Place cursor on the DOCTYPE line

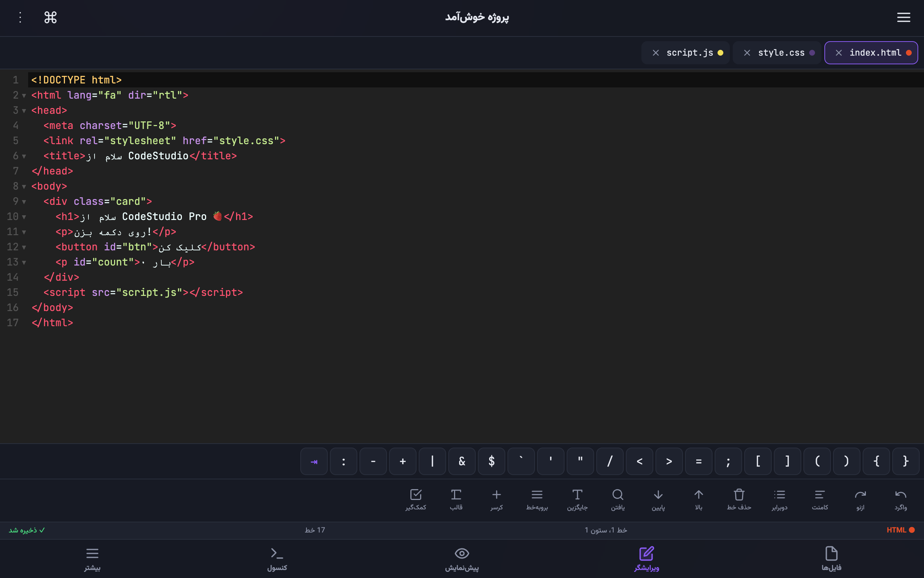(x=476, y=80)
